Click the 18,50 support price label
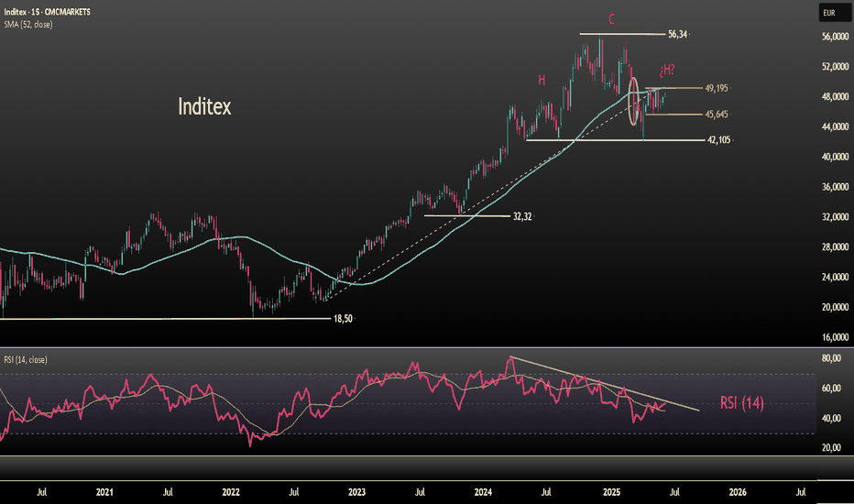The width and height of the screenshot is (854, 504). coord(343,319)
